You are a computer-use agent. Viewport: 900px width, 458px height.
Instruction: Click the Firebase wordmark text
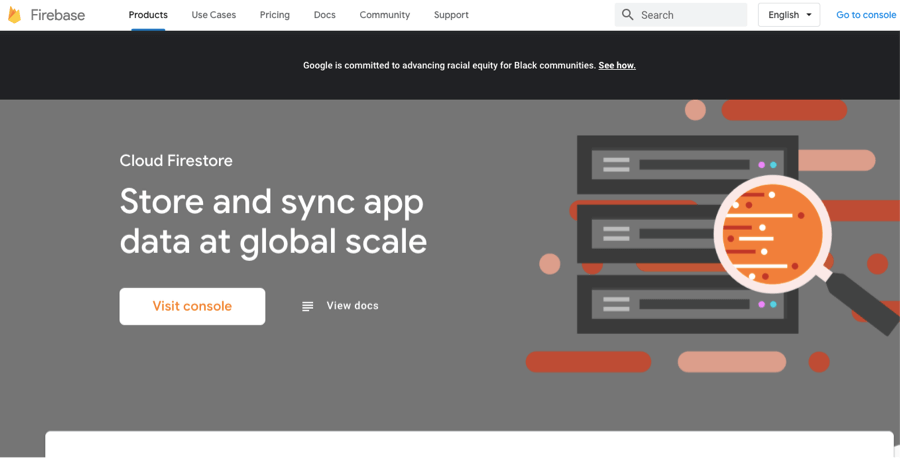point(57,15)
